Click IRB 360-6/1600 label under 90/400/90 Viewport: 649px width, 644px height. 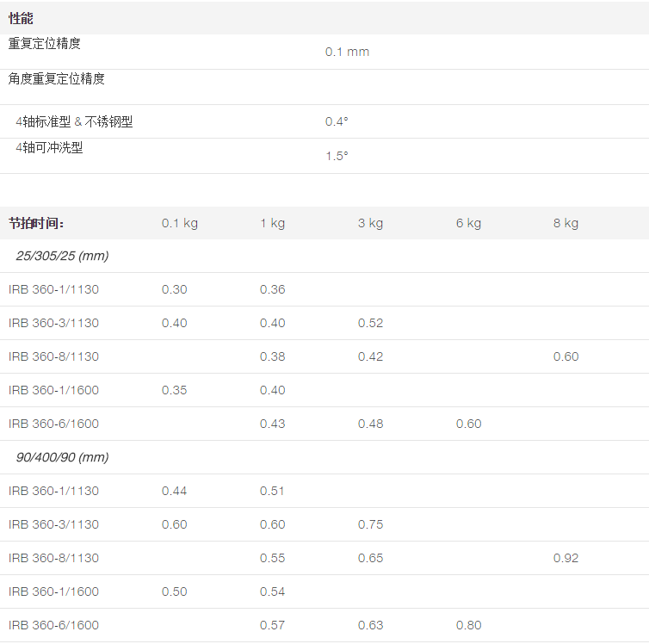point(54,625)
